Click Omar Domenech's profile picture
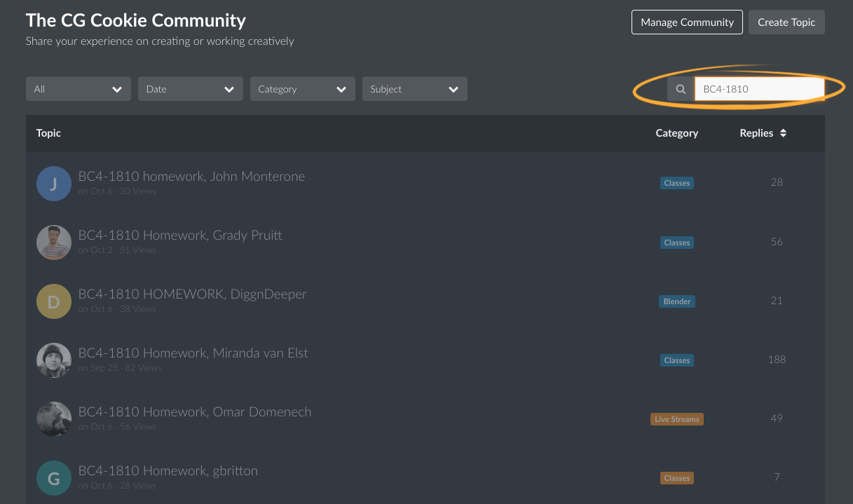The width and height of the screenshot is (853, 504). (54, 418)
